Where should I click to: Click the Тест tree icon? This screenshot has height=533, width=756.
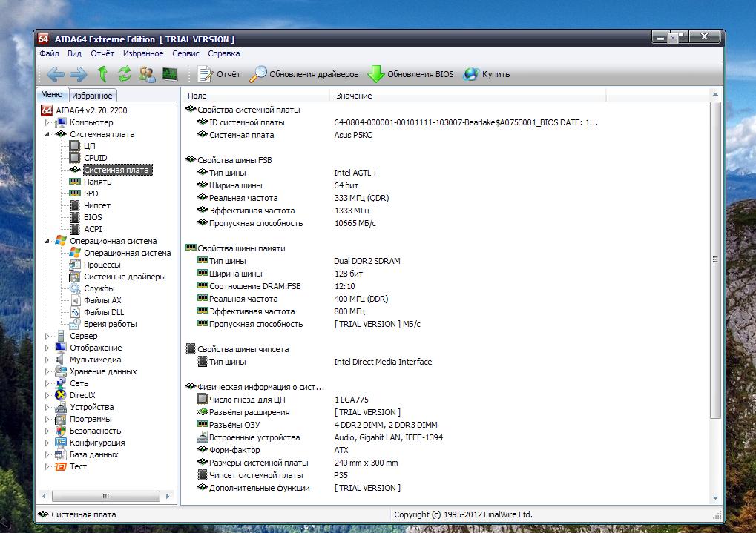coord(61,466)
